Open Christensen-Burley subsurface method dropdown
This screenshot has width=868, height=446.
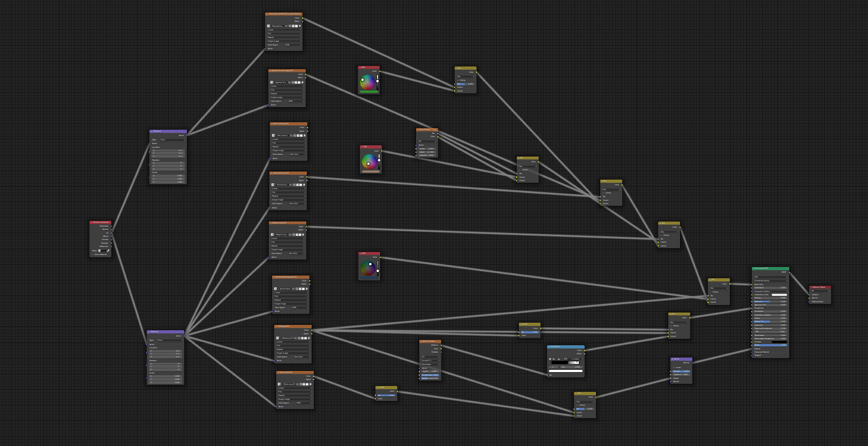pyautogui.click(x=771, y=281)
